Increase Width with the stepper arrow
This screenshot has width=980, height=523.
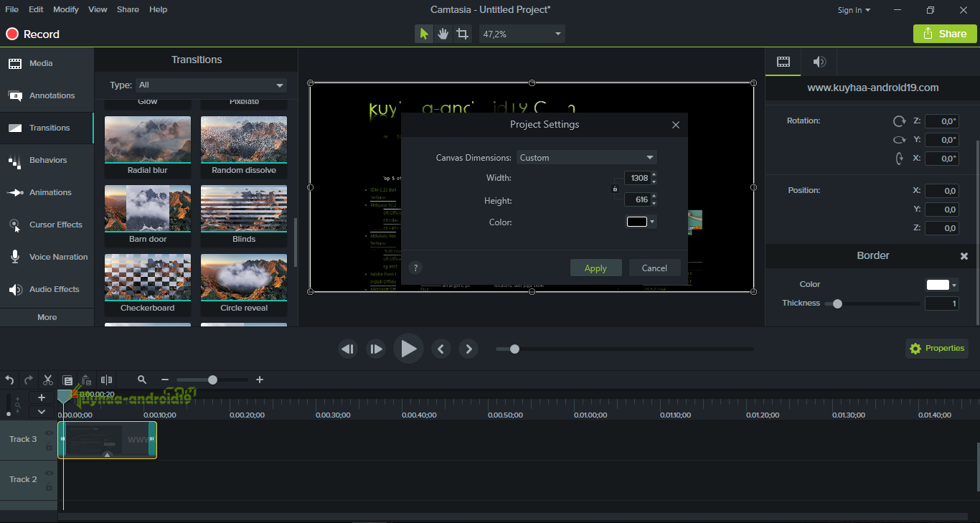tap(654, 174)
